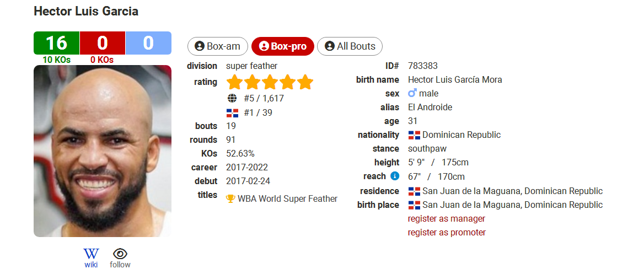This screenshot has height=274, width=644.
Task: Open the Wikipedia wiki icon
Action: coord(91,254)
